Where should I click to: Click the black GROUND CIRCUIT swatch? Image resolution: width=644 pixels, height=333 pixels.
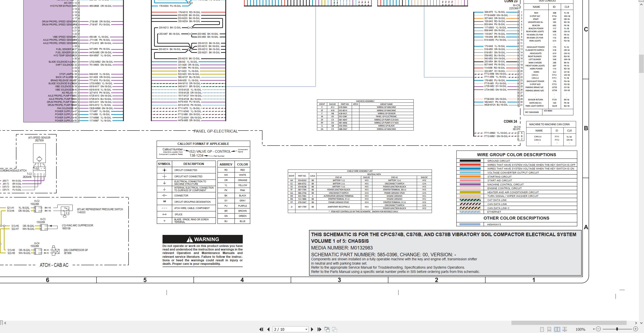[x=470, y=161]
